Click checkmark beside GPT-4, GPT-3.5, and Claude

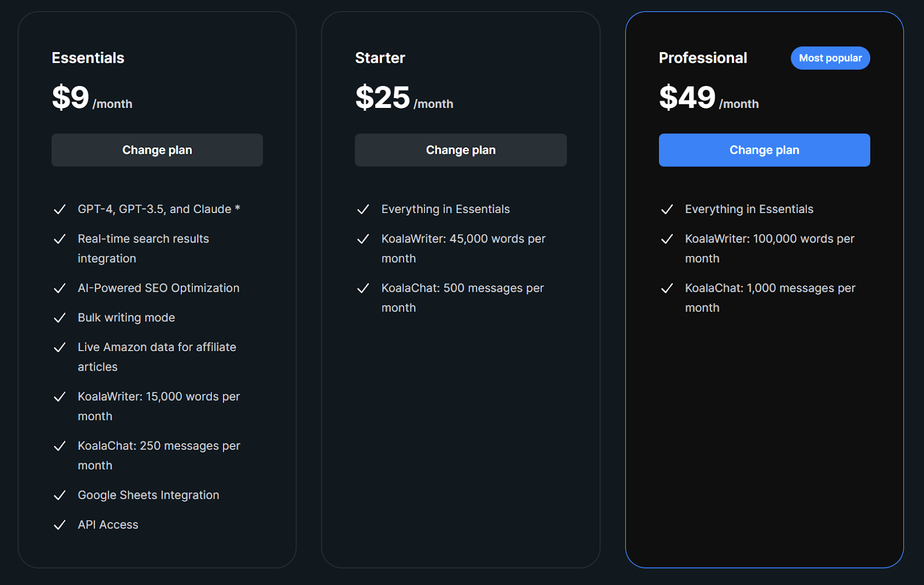pos(59,210)
